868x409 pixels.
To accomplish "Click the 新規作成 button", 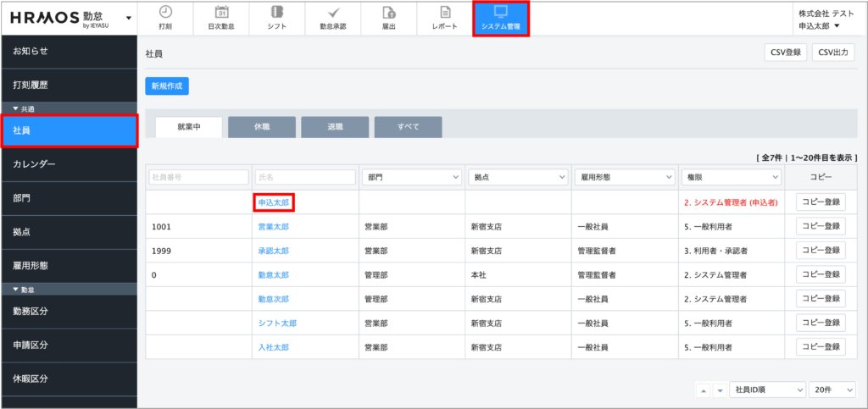I will click(x=166, y=86).
